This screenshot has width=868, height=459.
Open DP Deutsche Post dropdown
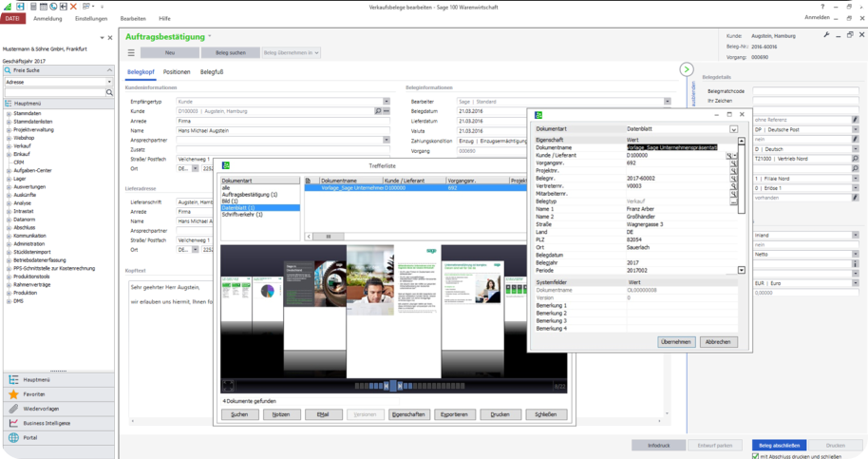point(856,129)
